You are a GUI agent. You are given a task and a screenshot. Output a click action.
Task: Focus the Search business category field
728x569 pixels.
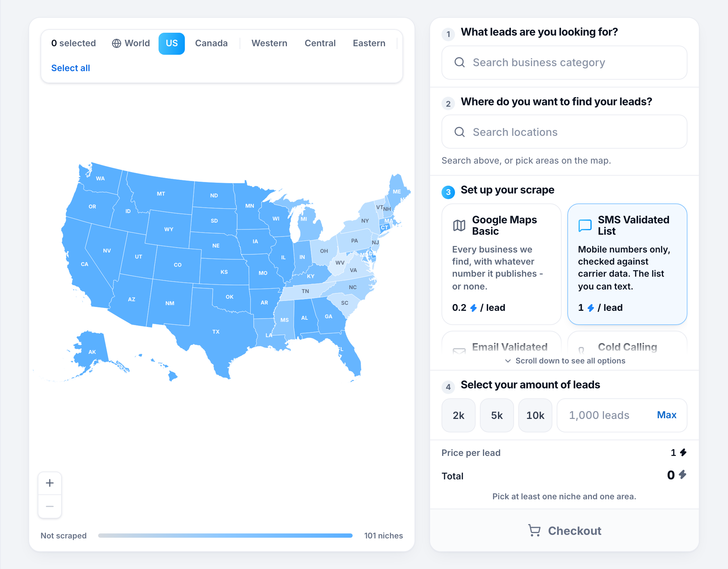(x=564, y=63)
